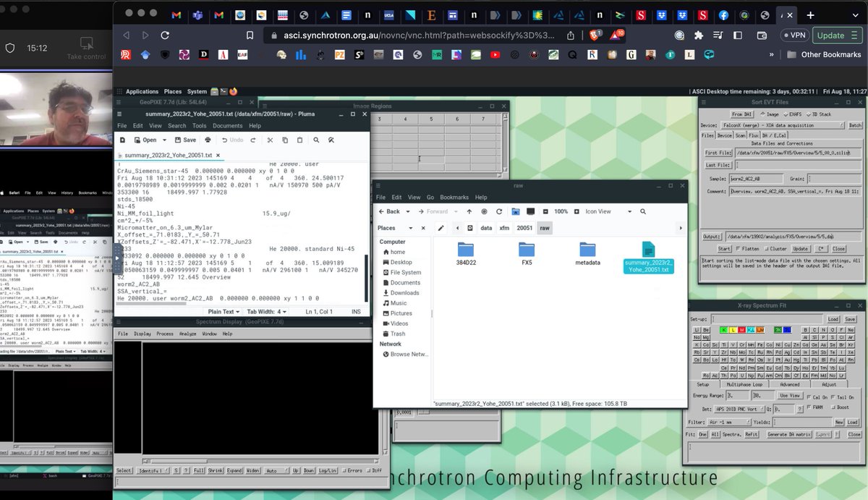This screenshot has width=868, height=500.
Task: Click the paste clipboard icon in Pluma
Action: 299,140
